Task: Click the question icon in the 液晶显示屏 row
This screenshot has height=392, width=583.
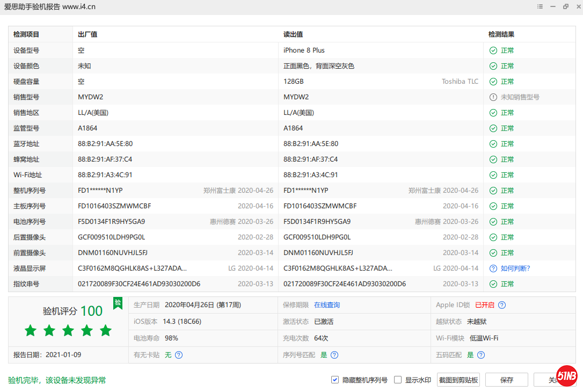Action: 493,268
